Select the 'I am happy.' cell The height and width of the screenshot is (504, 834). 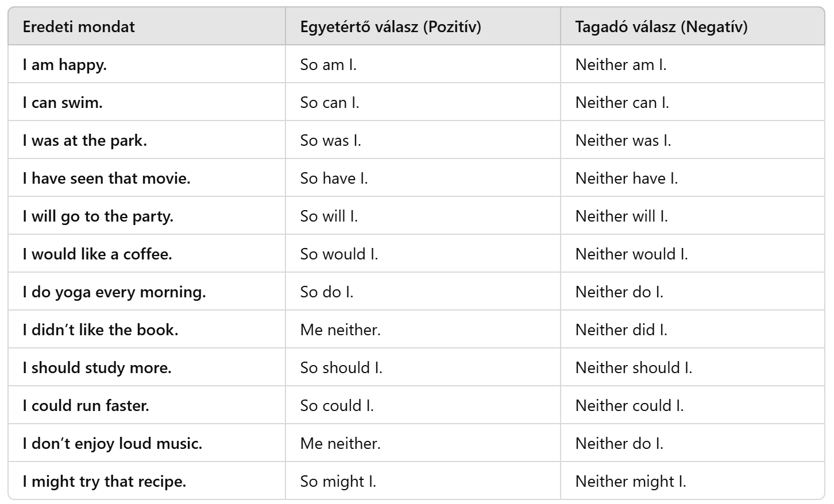(x=65, y=65)
